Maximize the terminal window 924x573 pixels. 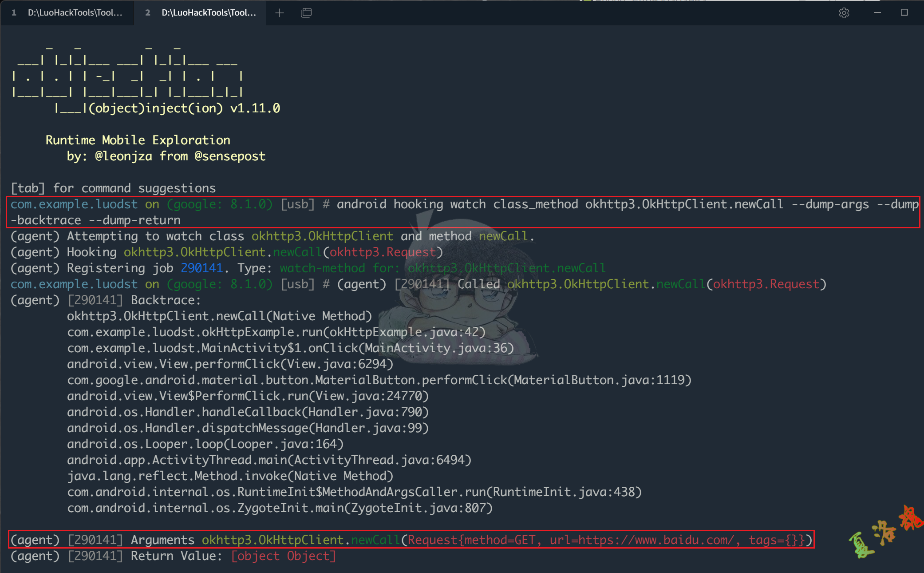904,12
